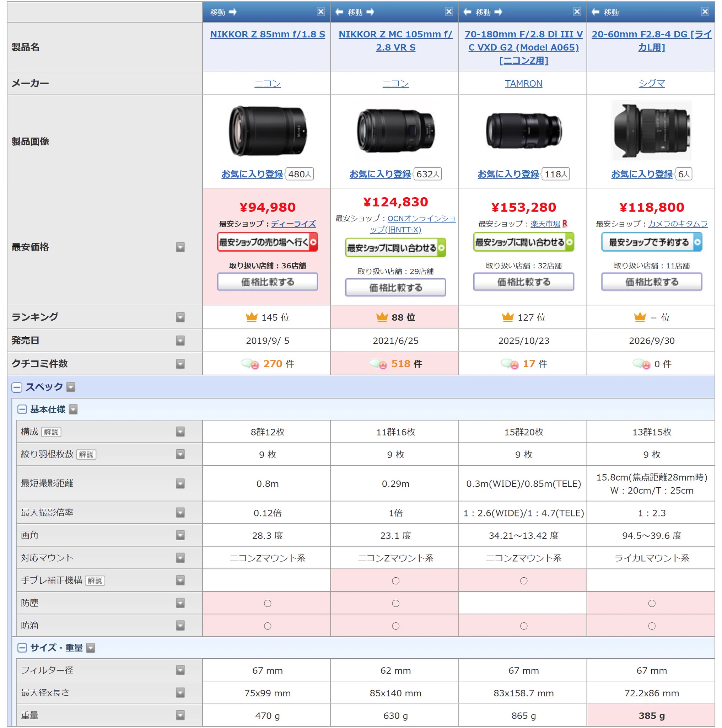Click NIKKOR Z 85mm lens product image

coord(268,131)
